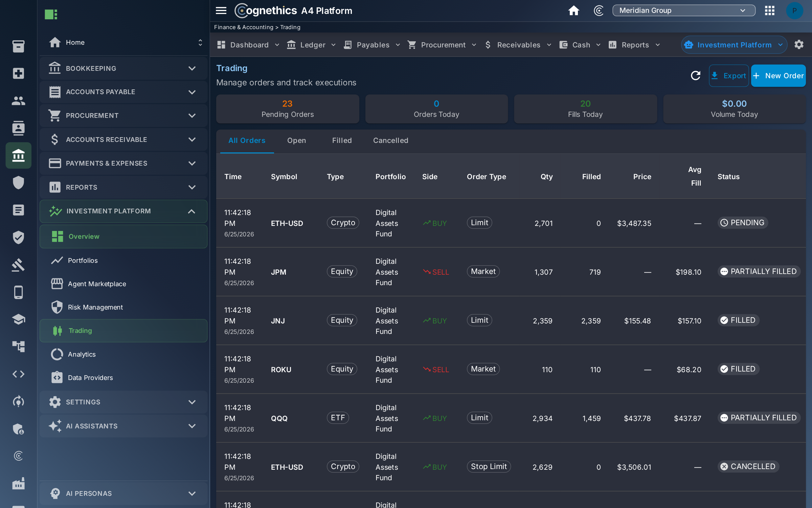
Task: Select the bank finance icon in left rail
Action: pyautogui.click(x=18, y=155)
